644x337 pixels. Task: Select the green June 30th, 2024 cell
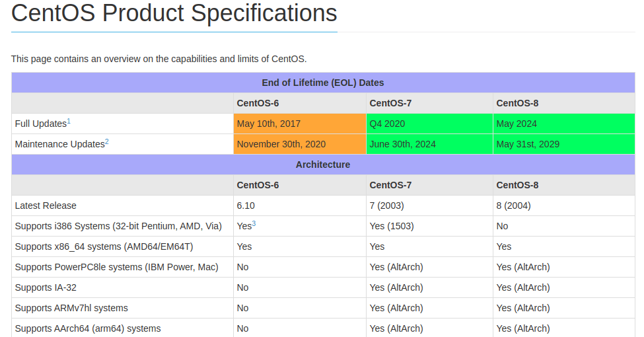[x=429, y=144]
